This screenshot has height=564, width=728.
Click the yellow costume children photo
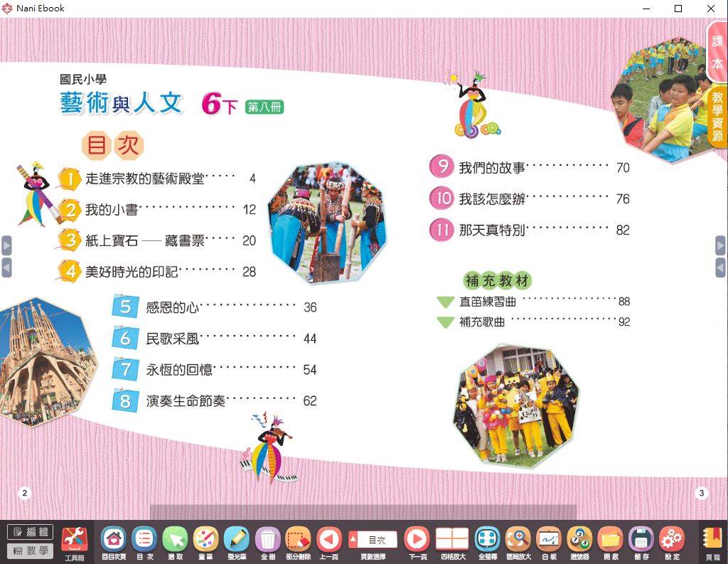516,405
